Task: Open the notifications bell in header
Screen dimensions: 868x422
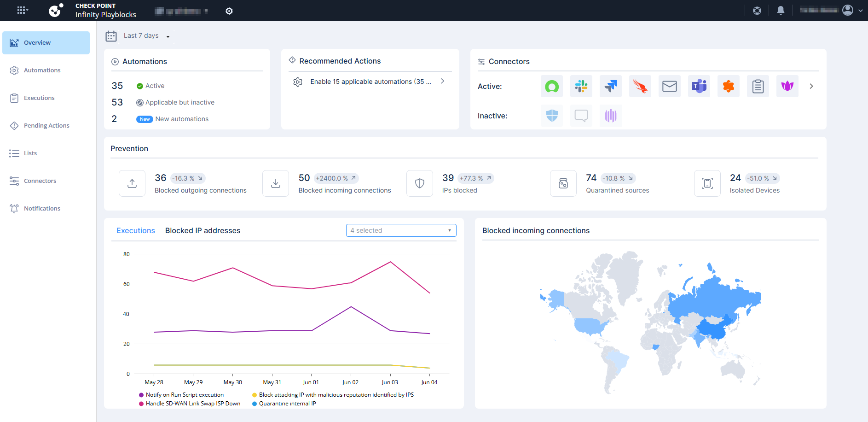Action: click(781, 10)
